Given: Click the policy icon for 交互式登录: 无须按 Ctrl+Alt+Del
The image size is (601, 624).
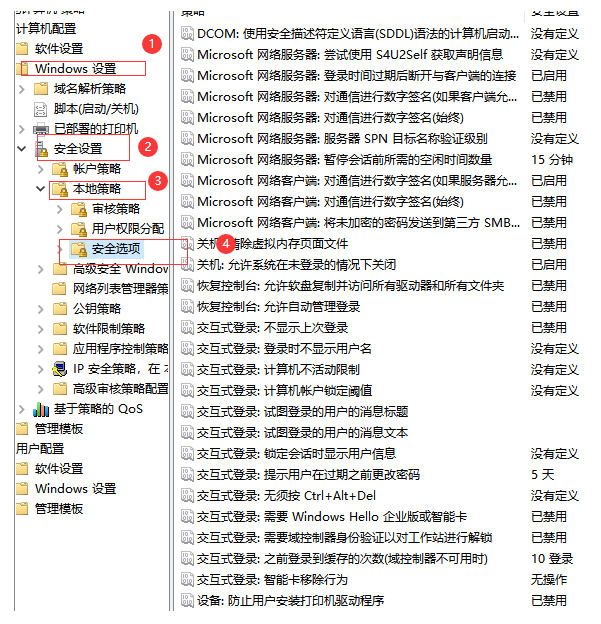Looking at the screenshot, I should [187, 495].
